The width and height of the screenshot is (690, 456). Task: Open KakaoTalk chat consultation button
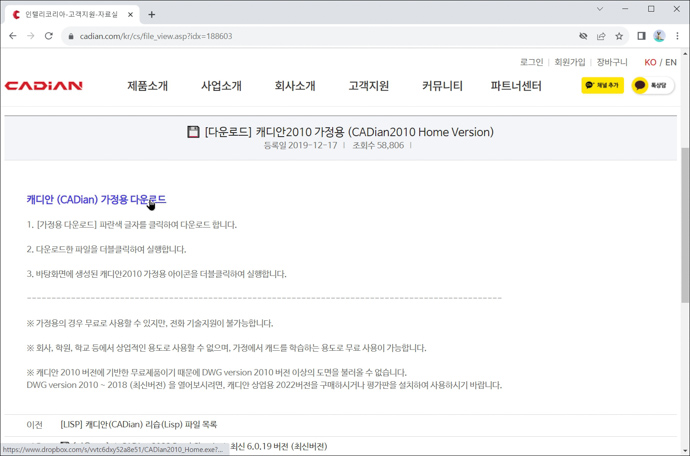click(653, 85)
